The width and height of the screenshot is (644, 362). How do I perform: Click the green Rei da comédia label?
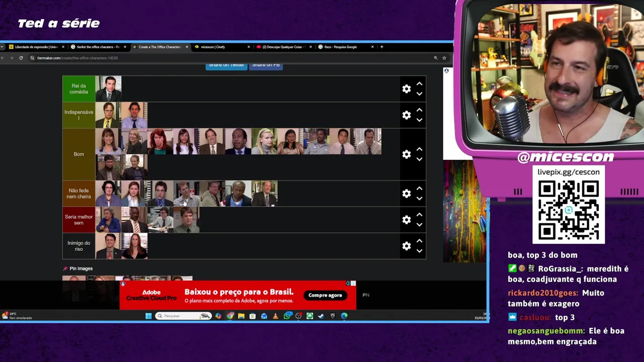[x=78, y=89]
